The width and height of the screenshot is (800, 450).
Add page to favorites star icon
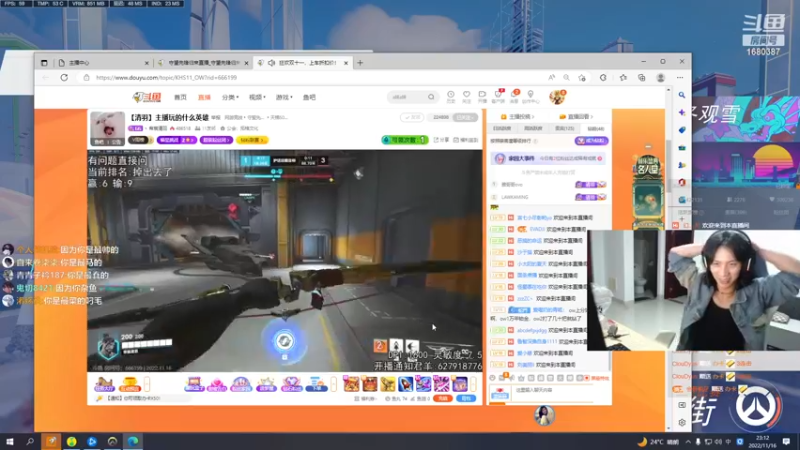(582, 78)
